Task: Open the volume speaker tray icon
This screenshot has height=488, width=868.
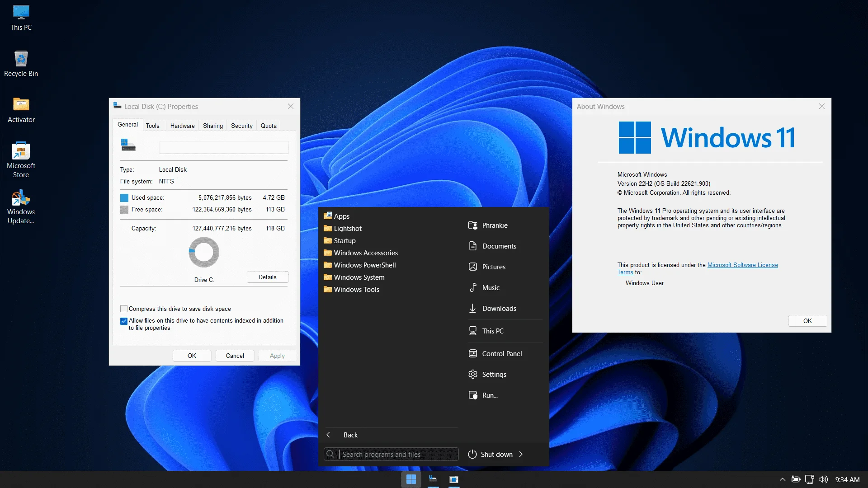Action: [823, 479]
